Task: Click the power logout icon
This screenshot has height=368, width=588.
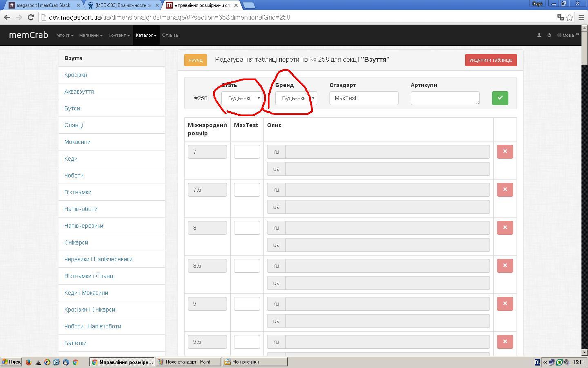Action: pyautogui.click(x=549, y=35)
